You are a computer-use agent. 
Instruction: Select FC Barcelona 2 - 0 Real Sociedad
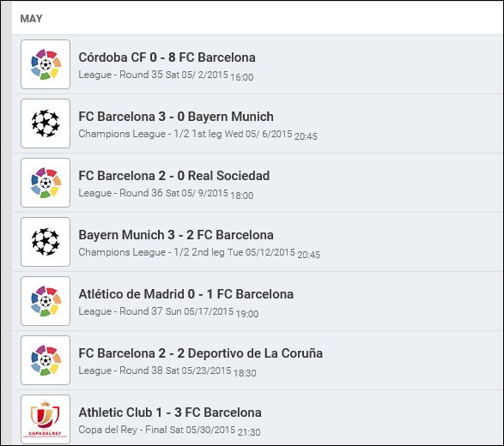pyautogui.click(x=174, y=176)
